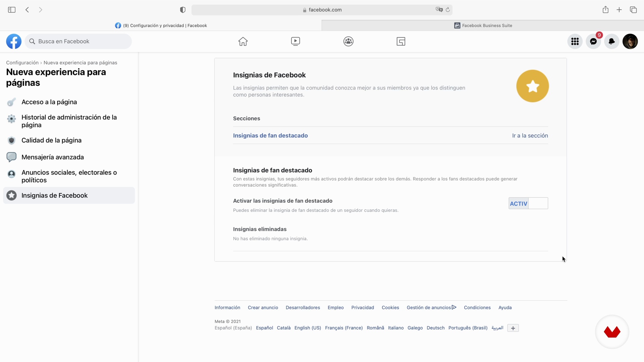Switch language to Italiano
Screen dimensions: 644x362
click(396, 328)
